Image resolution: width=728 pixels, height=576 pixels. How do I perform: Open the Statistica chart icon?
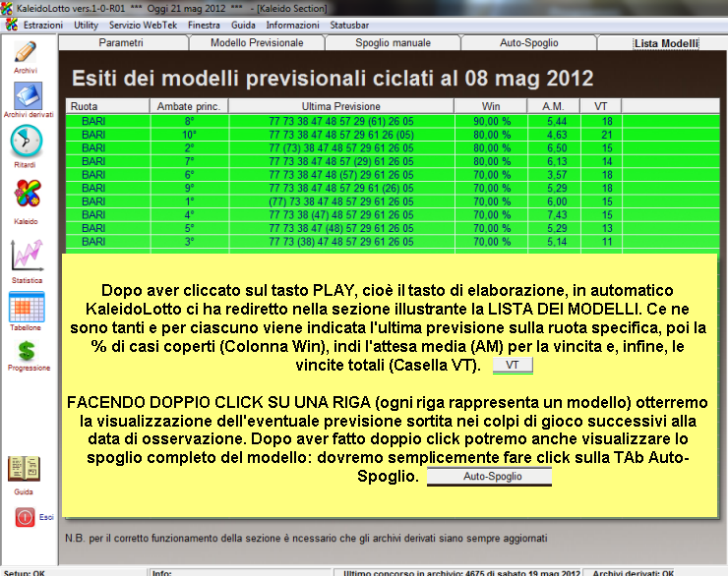pyautogui.click(x=27, y=256)
